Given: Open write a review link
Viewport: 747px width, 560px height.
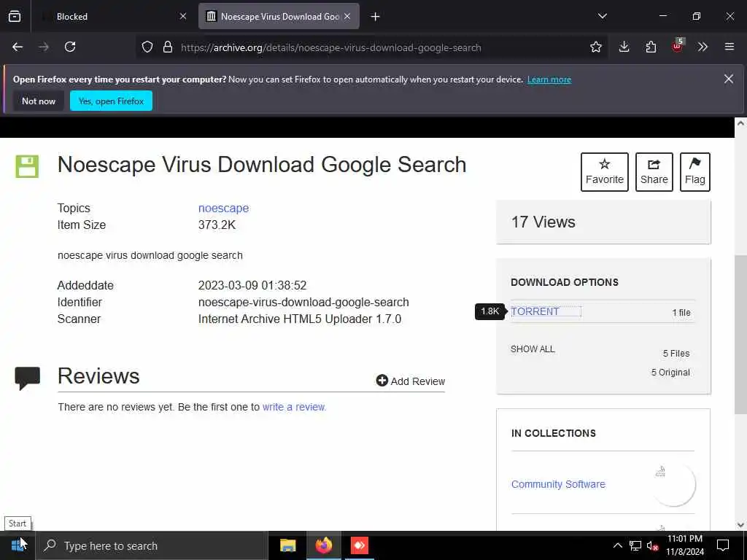Looking at the screenshot, I should click(x=294, y=407).
